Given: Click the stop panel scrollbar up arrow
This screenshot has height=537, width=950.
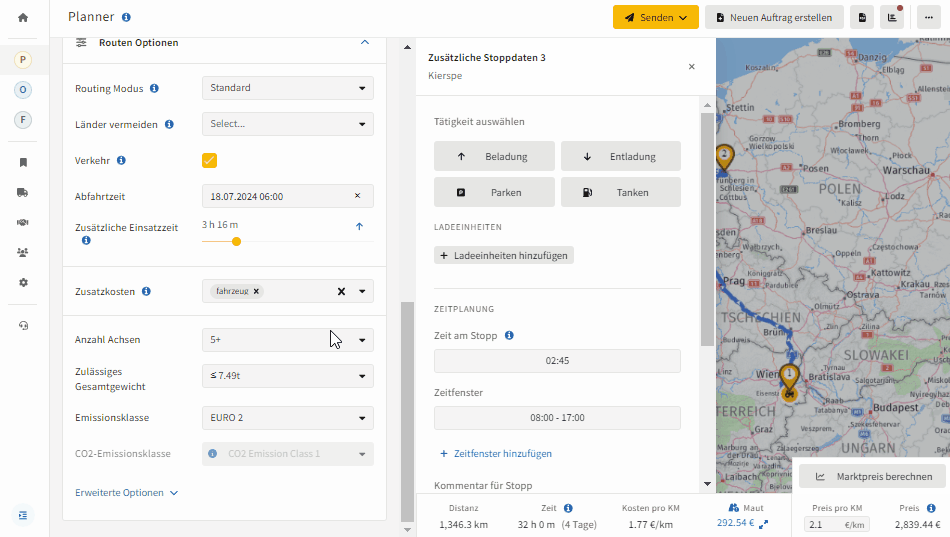Looking at the screenshot, I should point(707,105).
